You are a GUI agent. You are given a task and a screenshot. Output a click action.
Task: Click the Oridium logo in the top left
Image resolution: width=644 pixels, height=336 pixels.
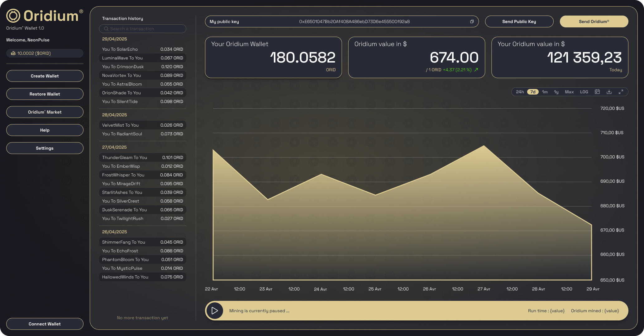point(14,15)
